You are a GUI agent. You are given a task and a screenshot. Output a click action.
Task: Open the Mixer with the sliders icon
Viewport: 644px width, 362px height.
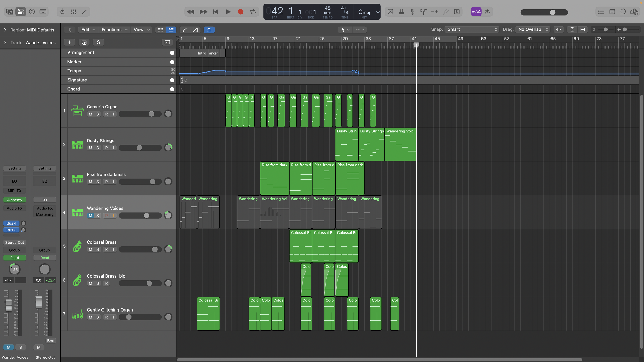(x=74, y=12)
